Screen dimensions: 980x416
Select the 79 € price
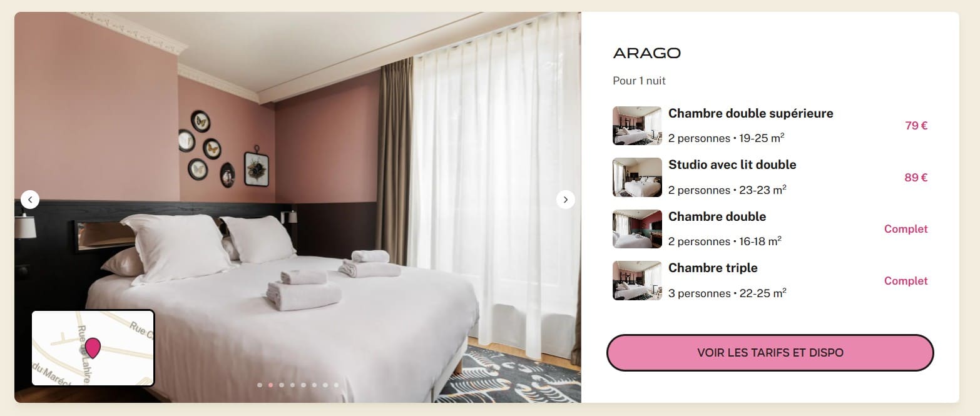point(916,126)
